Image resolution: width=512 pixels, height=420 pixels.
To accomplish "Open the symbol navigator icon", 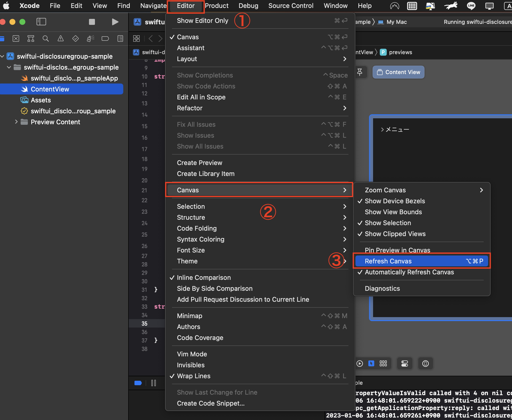I will click(31, 39).
